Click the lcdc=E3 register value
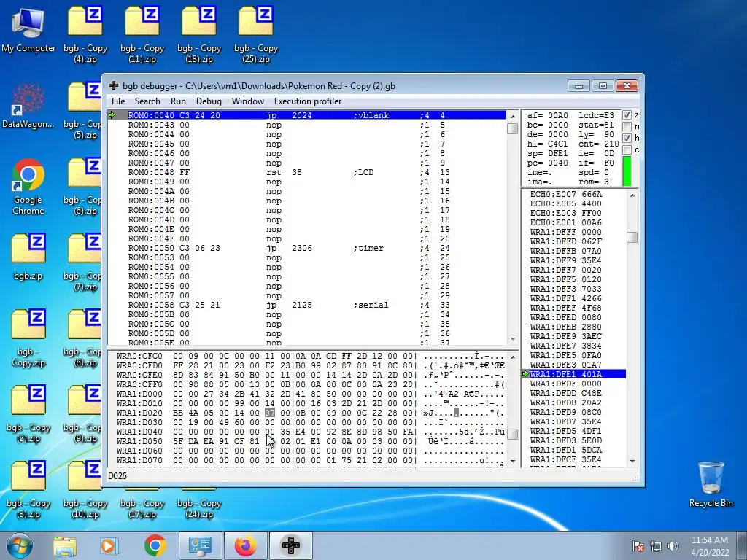Viewport: 747px width, 560px height. 596,115
